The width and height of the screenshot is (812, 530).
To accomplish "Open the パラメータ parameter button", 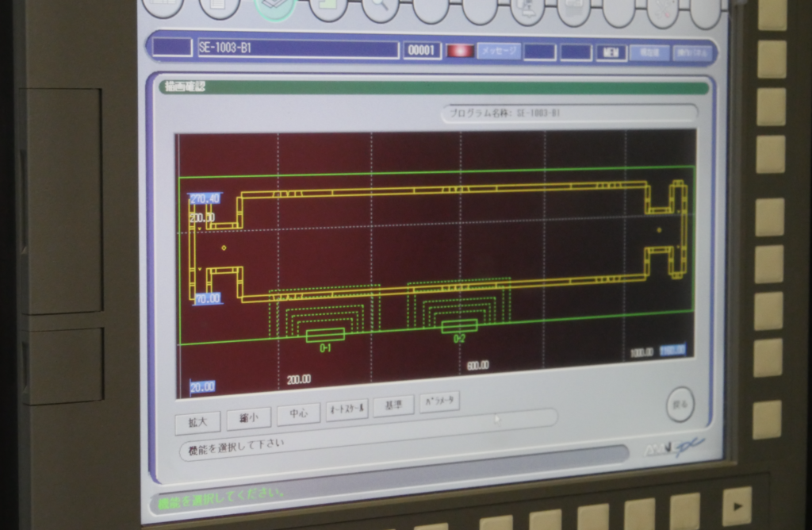I will pos(439,401).
